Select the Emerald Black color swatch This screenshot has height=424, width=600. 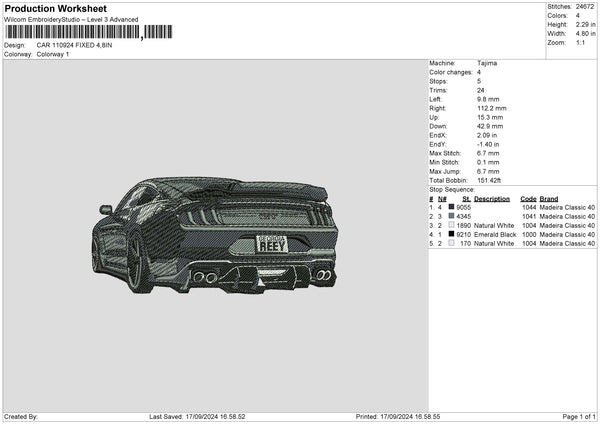(x=451, y=234)
